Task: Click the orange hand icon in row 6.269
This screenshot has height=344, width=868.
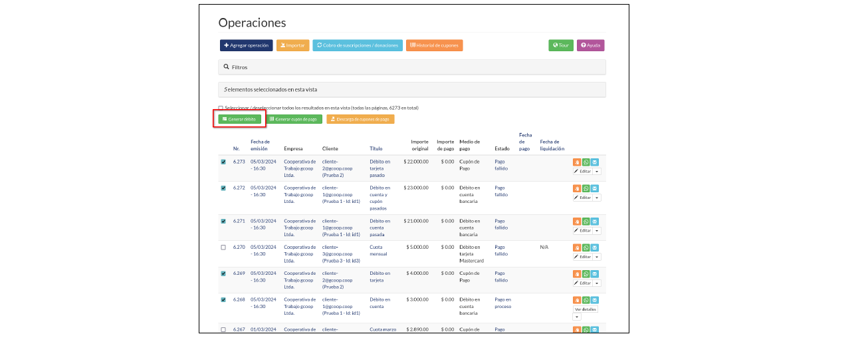Action: tap(577, 273)
